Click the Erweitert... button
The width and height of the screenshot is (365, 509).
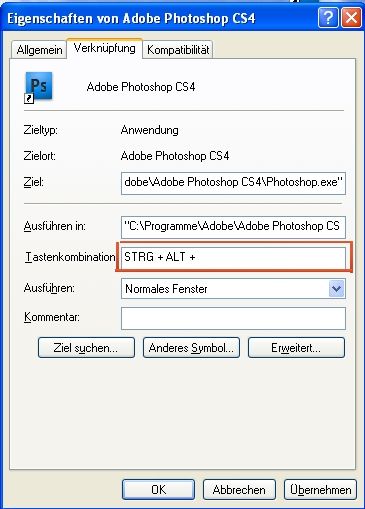[x=296, y=348]
